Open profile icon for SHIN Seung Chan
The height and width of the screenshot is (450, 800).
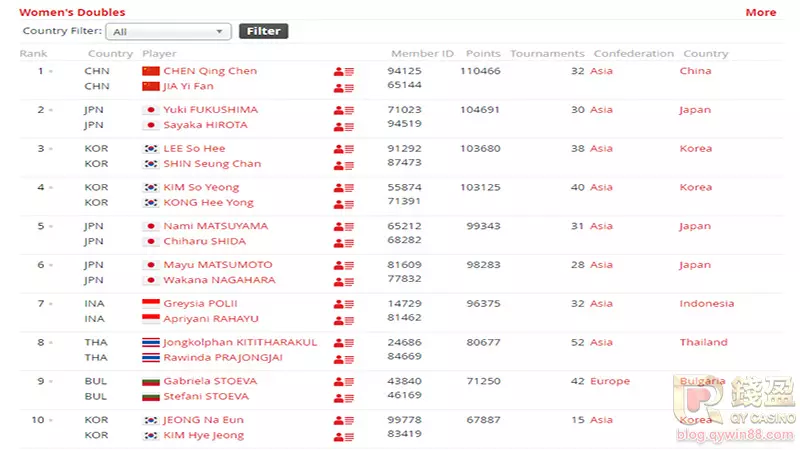point(343,164)
